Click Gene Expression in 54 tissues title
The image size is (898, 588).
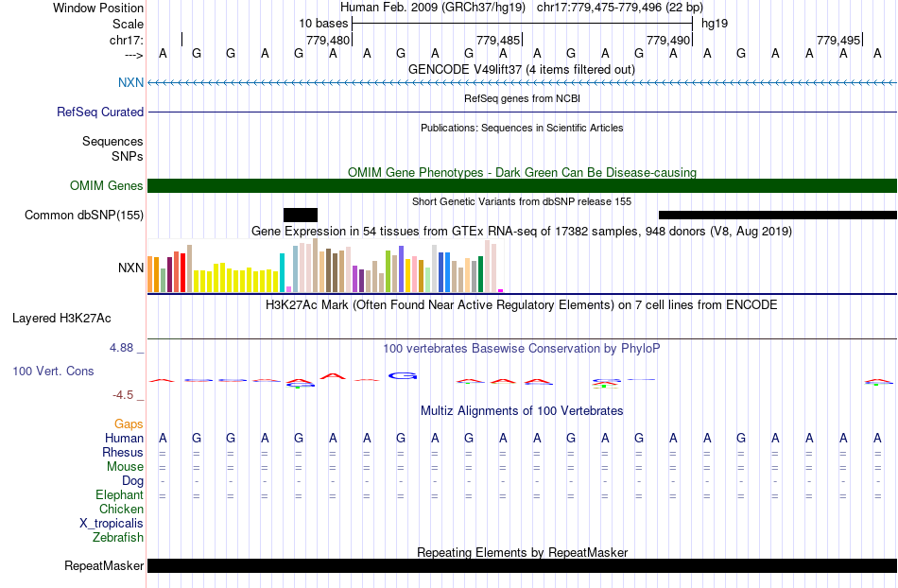[x=522, y=232]
